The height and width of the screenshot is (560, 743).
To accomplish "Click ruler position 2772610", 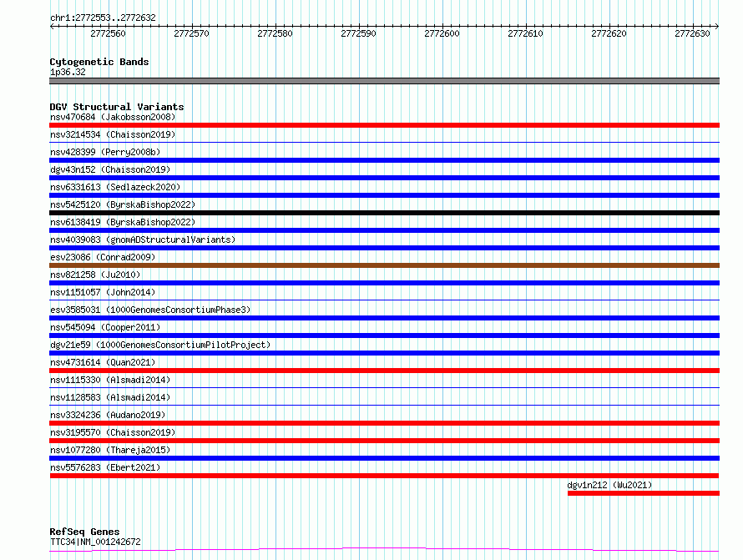I will pyautogui.click(x=525, y=33).
